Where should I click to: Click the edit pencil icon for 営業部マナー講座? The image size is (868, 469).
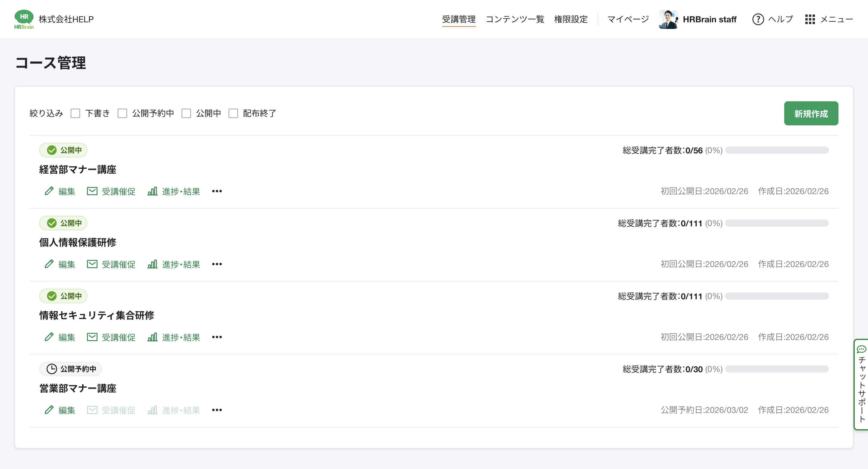pyautogui.click(x=49, y=410)
